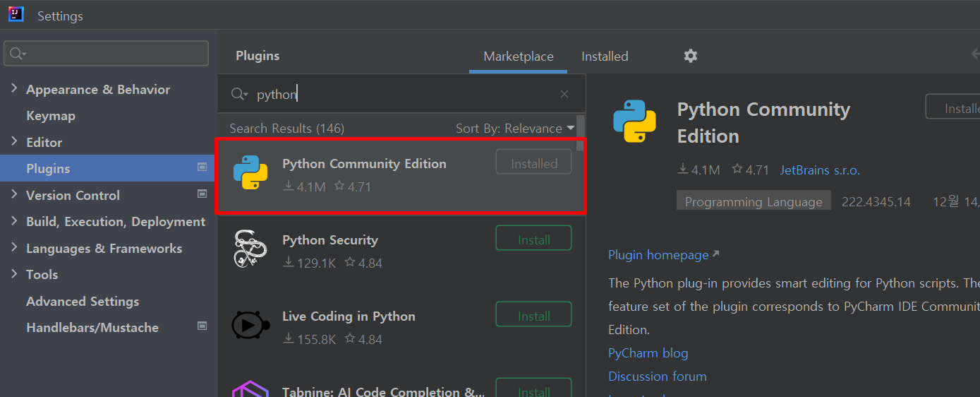980x397 pixels.
Task: Click the Plugins heading text
Action: 258,56
